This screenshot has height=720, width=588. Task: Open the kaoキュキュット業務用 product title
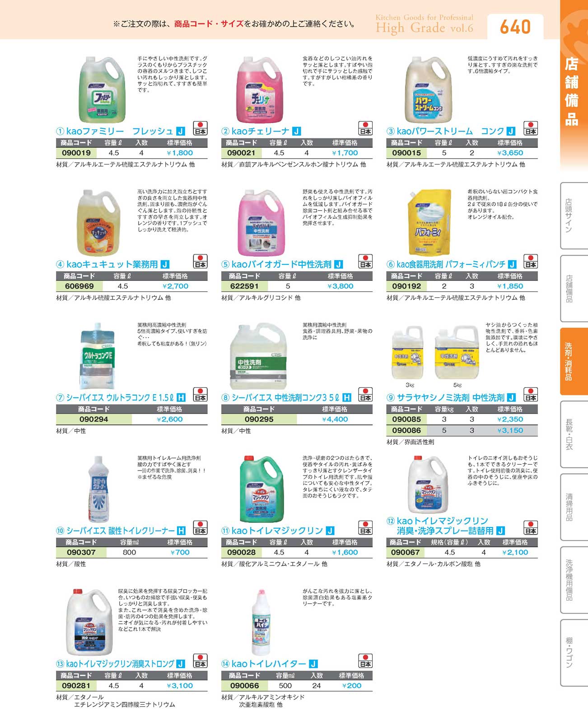click(x=112, y=264)
